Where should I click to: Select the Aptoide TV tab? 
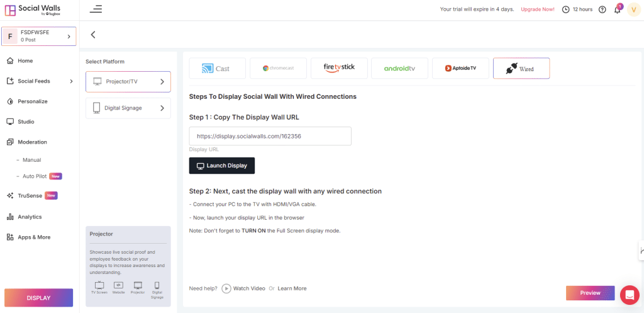point(460,68)
